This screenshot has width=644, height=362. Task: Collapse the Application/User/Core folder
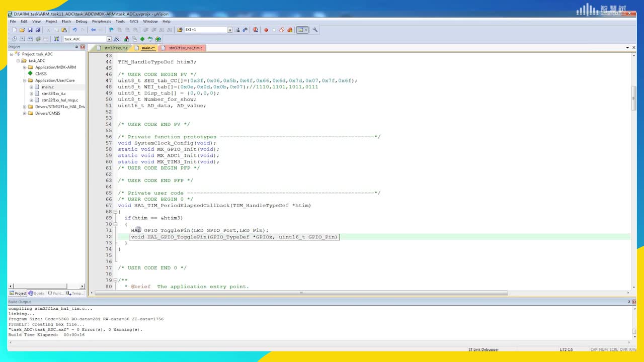(x=24, y=80)
